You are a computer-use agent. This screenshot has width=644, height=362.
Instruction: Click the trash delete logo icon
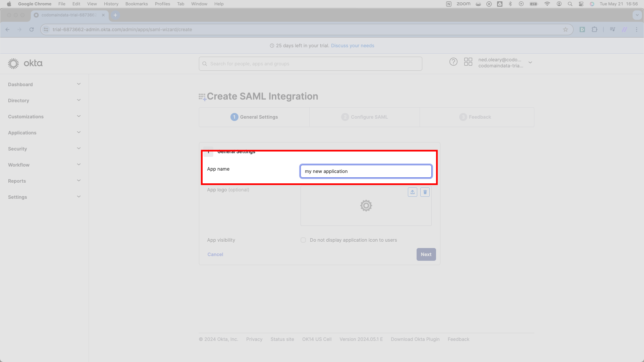coord(425,192)
